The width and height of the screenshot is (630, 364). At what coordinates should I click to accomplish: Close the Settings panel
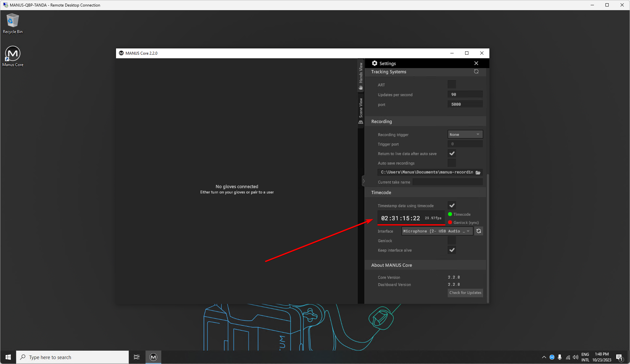pos(476,63)
